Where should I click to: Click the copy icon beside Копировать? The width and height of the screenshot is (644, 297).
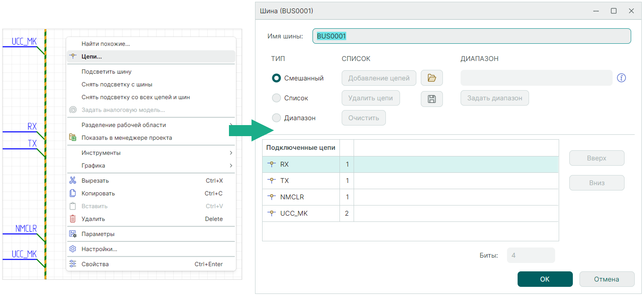[73, 193]
